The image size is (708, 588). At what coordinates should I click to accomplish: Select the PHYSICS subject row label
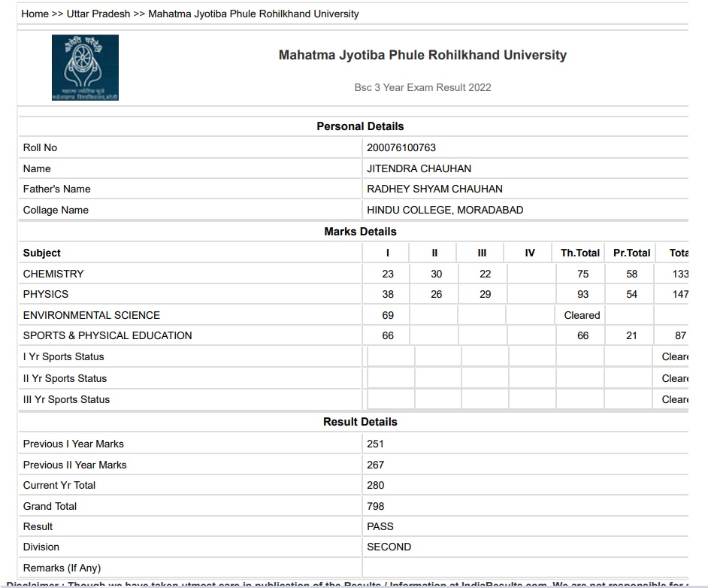[46, 295]
